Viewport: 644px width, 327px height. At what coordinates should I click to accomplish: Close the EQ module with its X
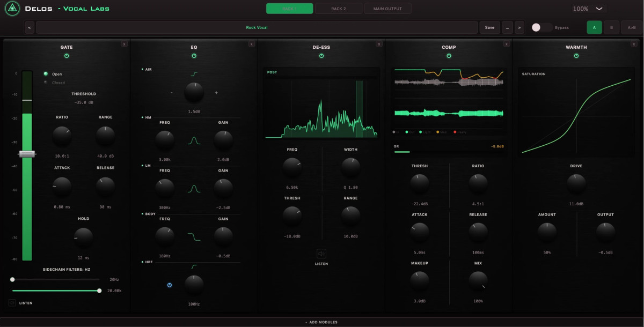pos(252,44)
